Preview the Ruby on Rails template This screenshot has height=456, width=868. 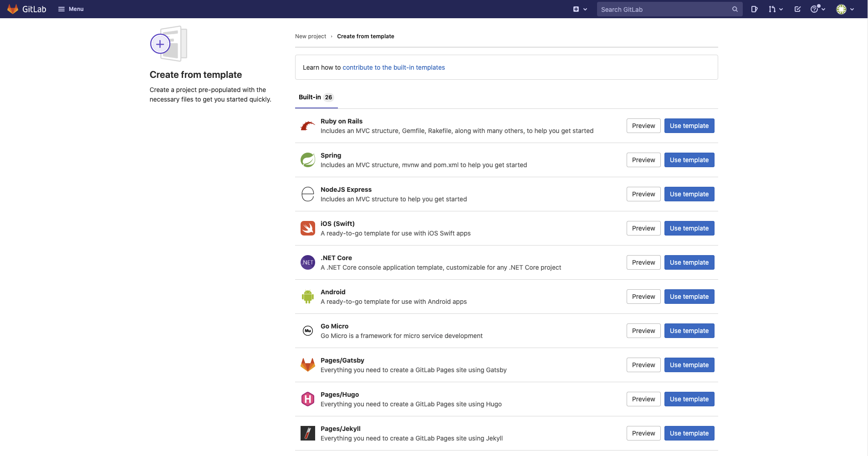click(643, 126)
